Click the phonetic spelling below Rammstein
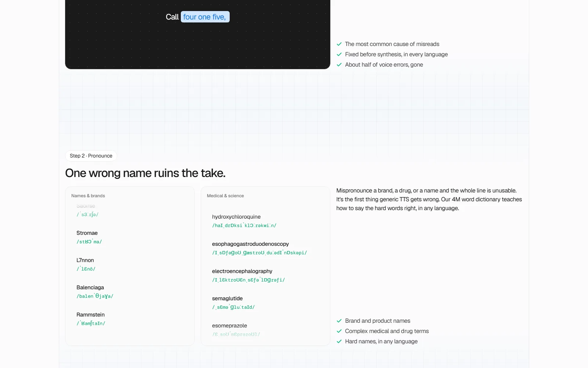 (x=91, y=323)
